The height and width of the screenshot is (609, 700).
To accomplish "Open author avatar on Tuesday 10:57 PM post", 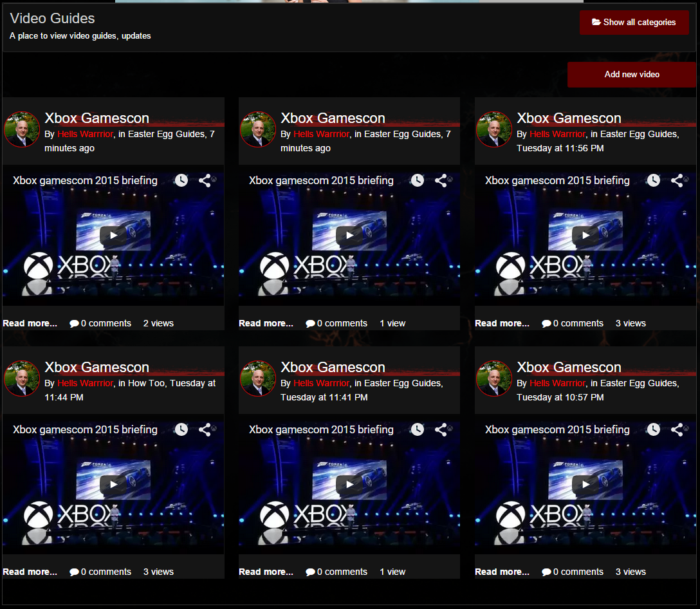I will pyautogui.click(x=494, y=379).
